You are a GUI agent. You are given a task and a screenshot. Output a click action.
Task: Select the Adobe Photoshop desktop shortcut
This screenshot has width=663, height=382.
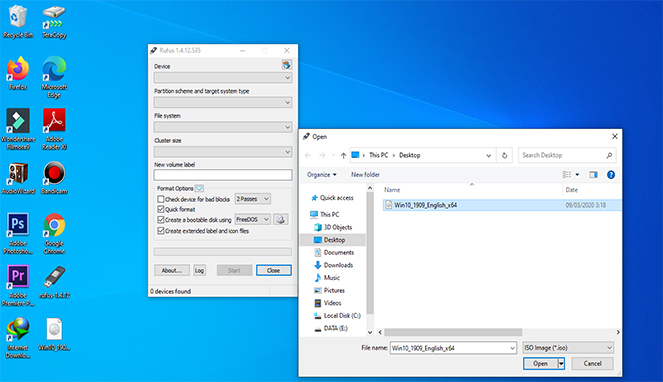(x=18, y=234)
